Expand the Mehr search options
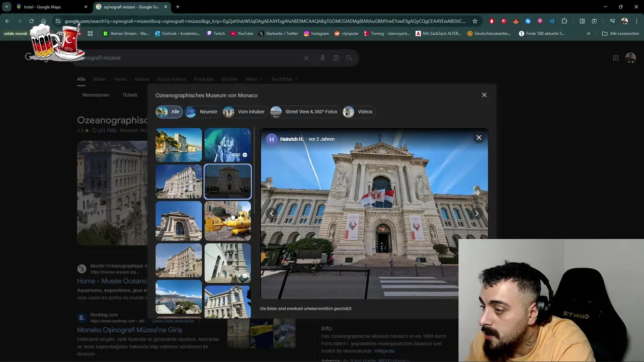Image resolution: width=644 pixels, height=362 pixels. pos(254,79)
